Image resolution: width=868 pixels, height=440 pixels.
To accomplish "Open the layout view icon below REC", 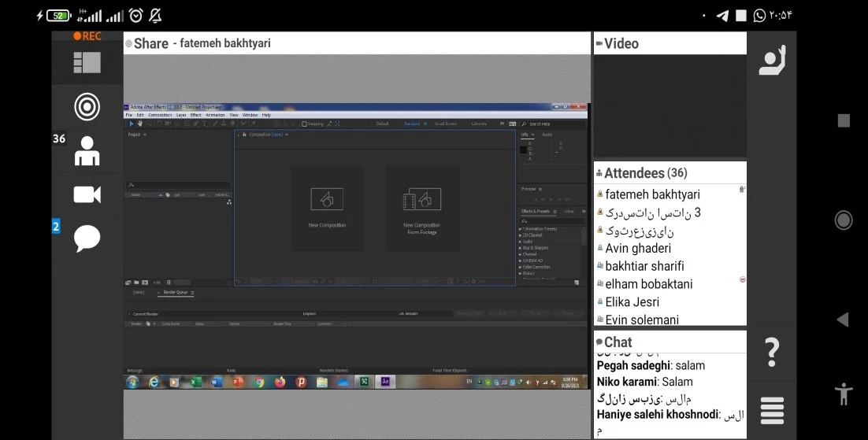I will click(x=87, y=62).
